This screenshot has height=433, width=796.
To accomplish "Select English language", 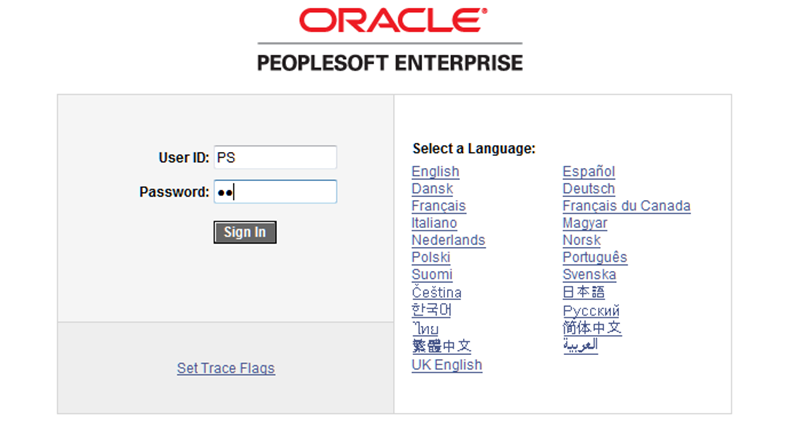I will point(435,172).
